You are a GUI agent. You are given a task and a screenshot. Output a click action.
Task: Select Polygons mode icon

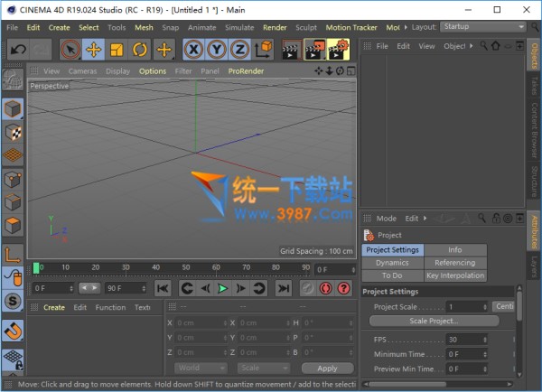(13, 226)
